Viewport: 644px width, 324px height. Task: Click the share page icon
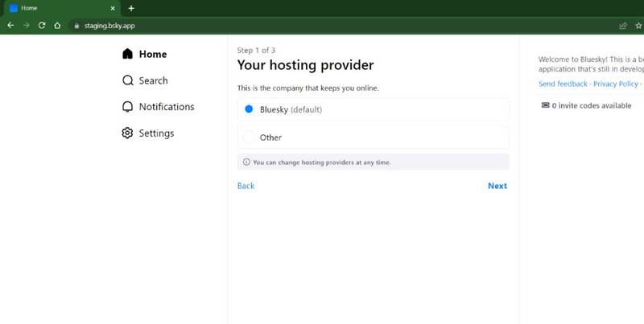click(623, 26)
